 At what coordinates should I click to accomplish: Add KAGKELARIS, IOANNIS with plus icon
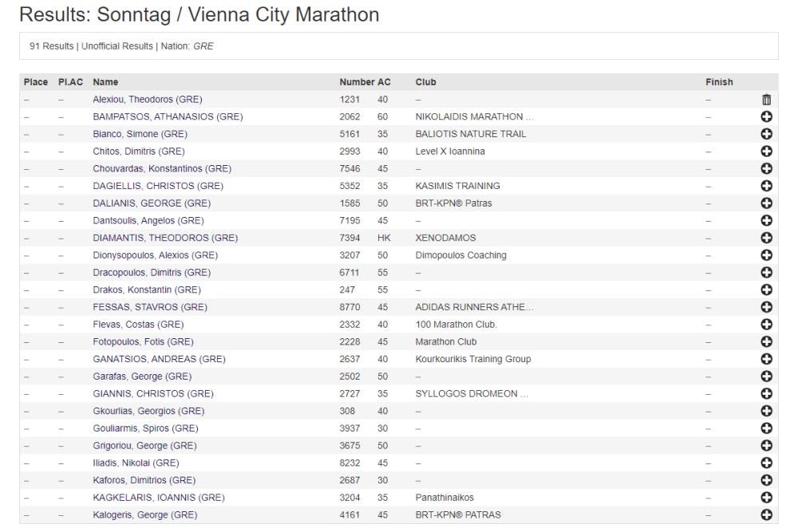(x=767, y=498)
